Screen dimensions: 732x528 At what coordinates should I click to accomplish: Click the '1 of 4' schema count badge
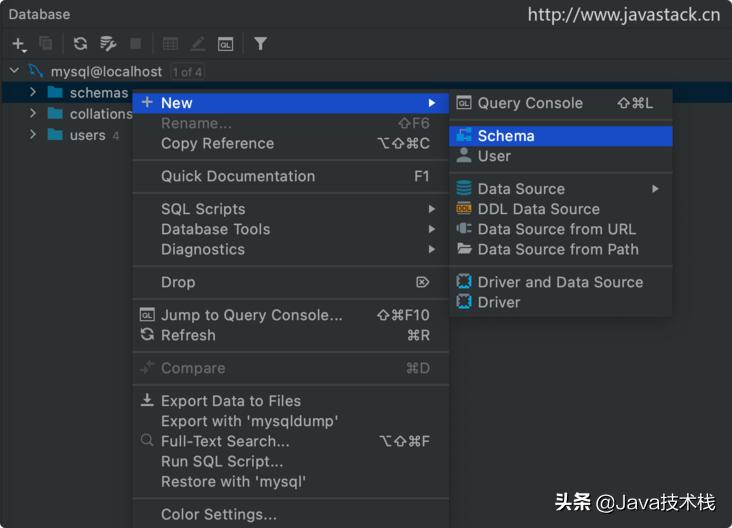click(x=187, y=72)
